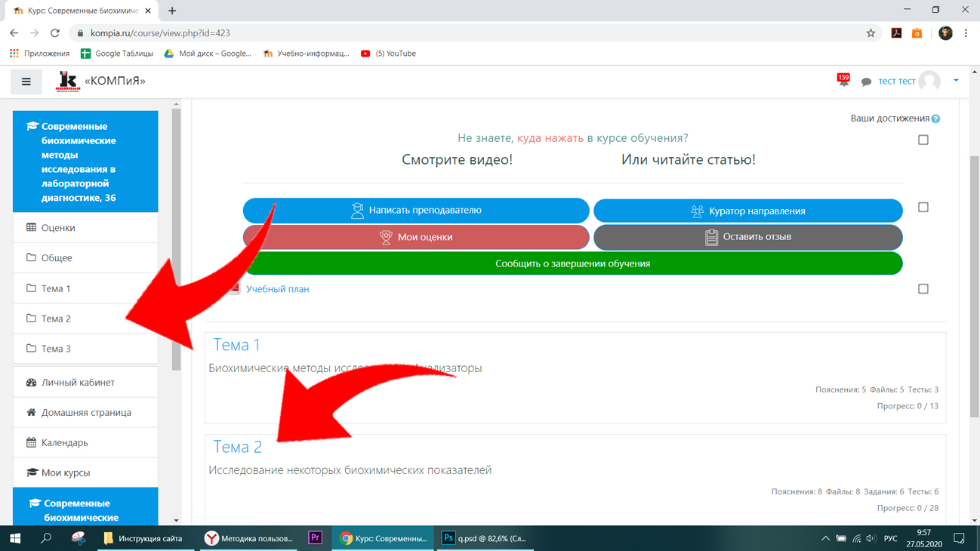Toggle the hamburger side menu button
The width and height of the screenshot is (980, 551).
26,82
